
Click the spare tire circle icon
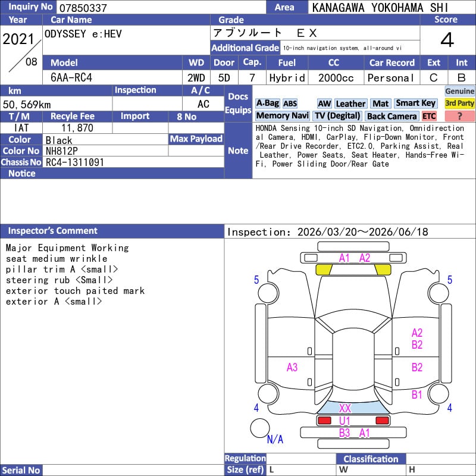tap(259, 427)
